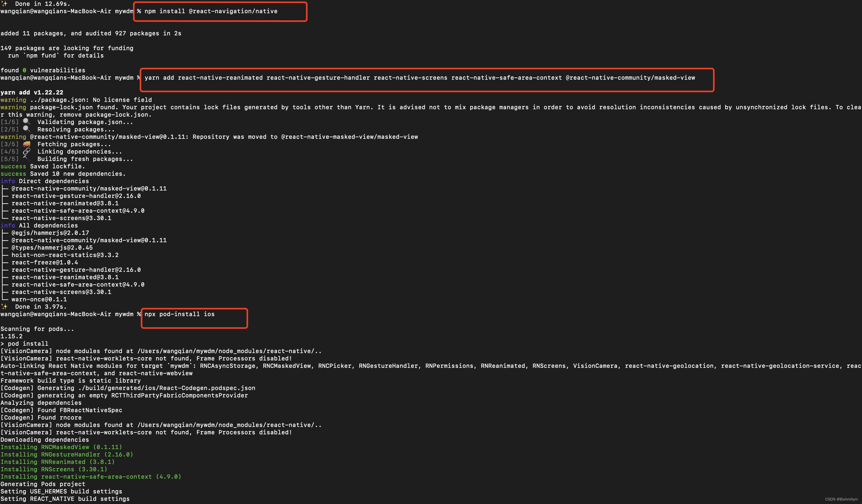Click 'Analyzing dependencies' line
This screenshot has height=504, width=862.
coord(41,403)
